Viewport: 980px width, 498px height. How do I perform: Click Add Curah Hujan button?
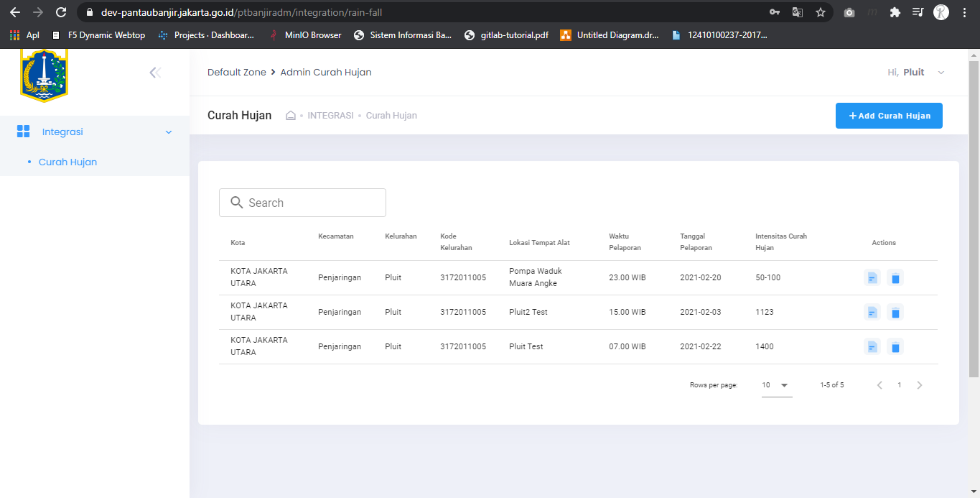point(888,116)
